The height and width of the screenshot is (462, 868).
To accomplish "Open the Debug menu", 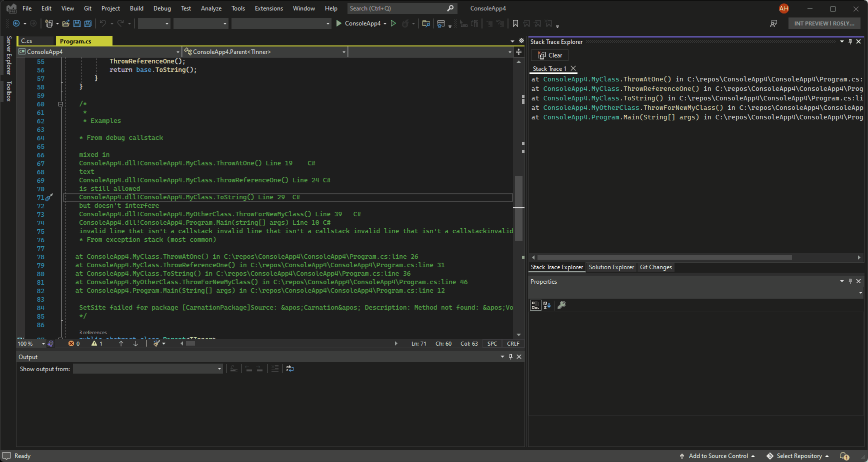I will pyautogui.click(x=162, y=8).
